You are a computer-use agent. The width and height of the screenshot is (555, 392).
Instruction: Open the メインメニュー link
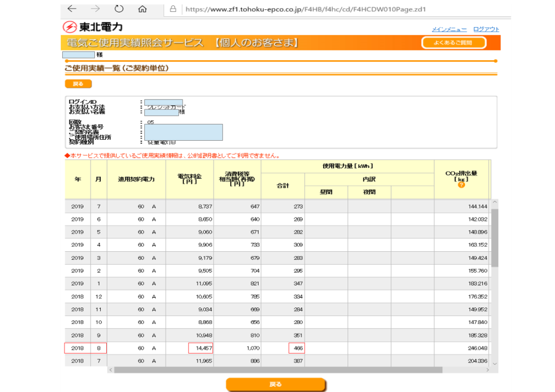(x=449, y=29)
